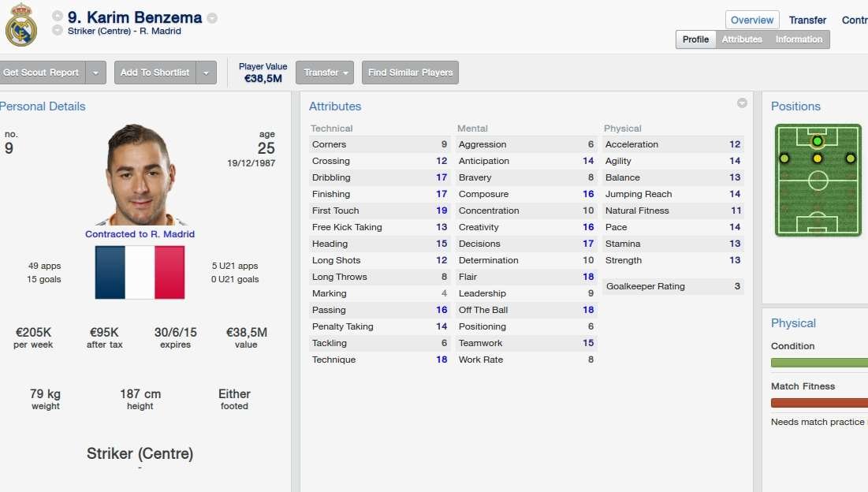Open the Add To Shortlist dropdown arrow
The width and height of the screenshot is (868, 492).
click(x=206, y=73)
